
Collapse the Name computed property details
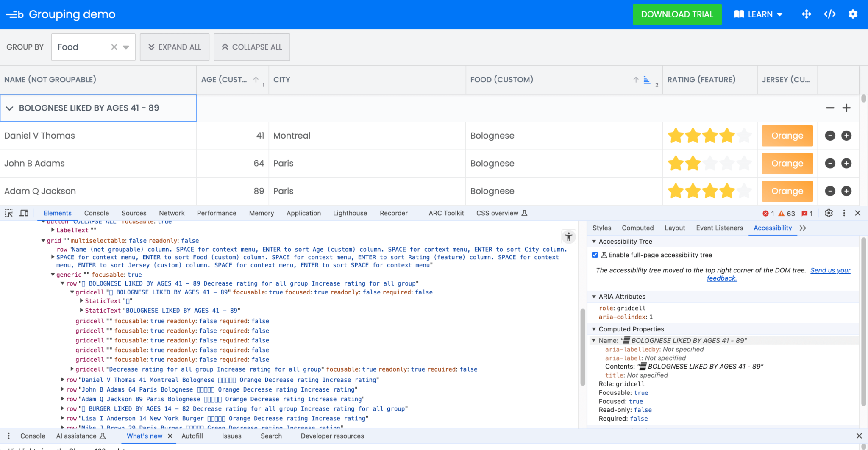(x=594, y=340)
